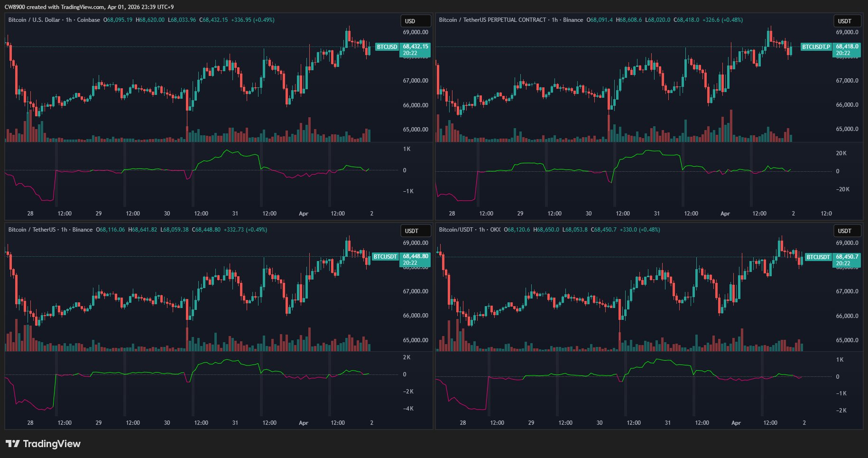This screenshot has width=868, height=458.
Task: Click the high value H68,620.00 on Coinbase chart
Action: point(150,20)
